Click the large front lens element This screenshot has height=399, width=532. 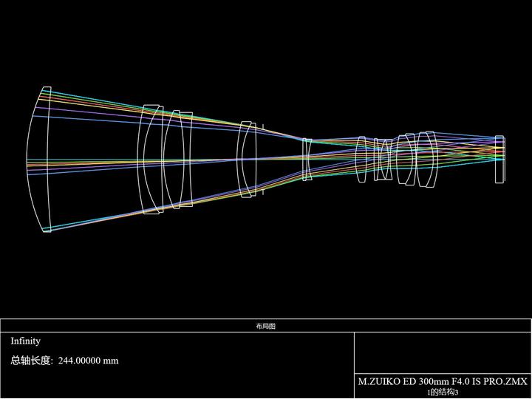pos(39,160)
